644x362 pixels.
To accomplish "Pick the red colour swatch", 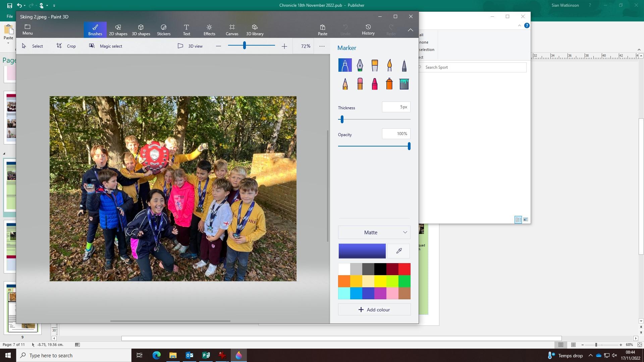I will point(405,269).
